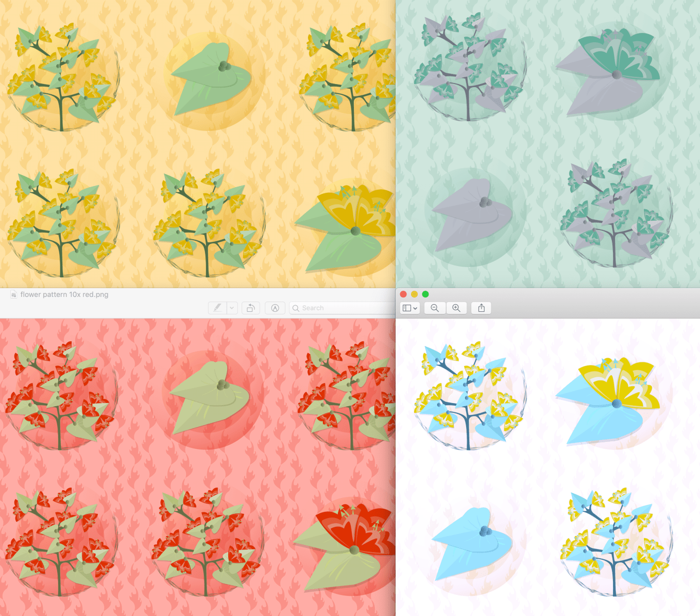Zoom out using the magnifier minus button
The width and height of the screenshot is (700, 616).
tap(435, 308)
